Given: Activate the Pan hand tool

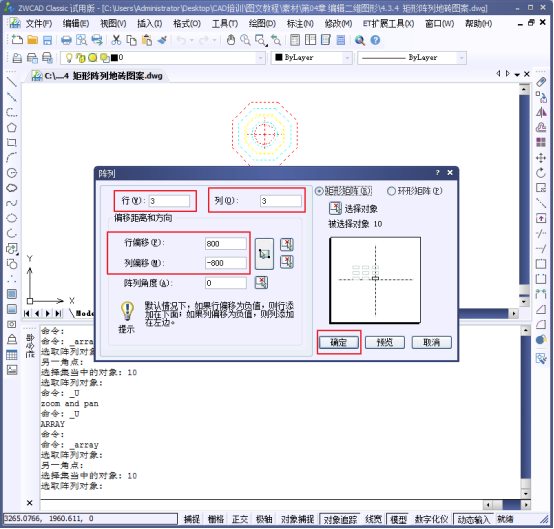Looking at the screenshot, I should pyautogui.click(x=231, y=40).
